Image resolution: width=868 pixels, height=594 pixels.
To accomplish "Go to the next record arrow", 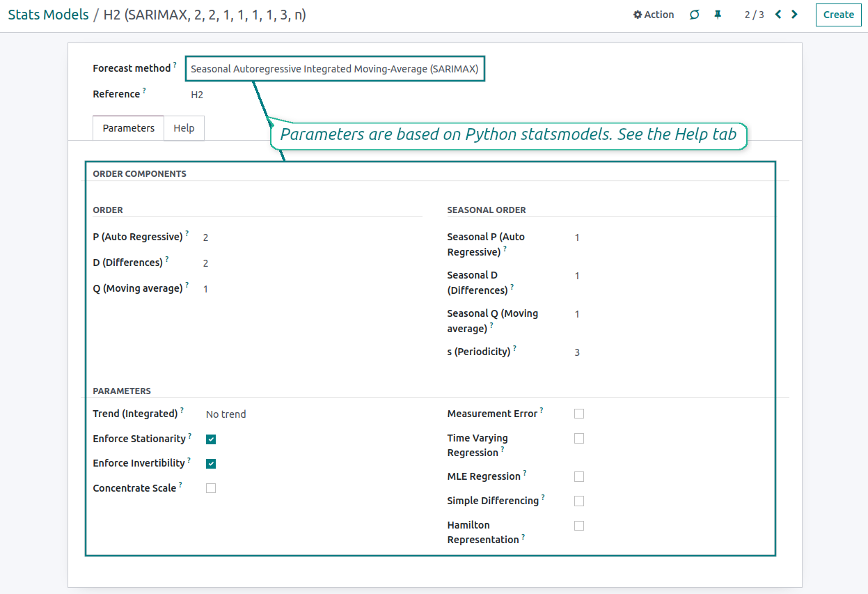I will coord(795,15).
